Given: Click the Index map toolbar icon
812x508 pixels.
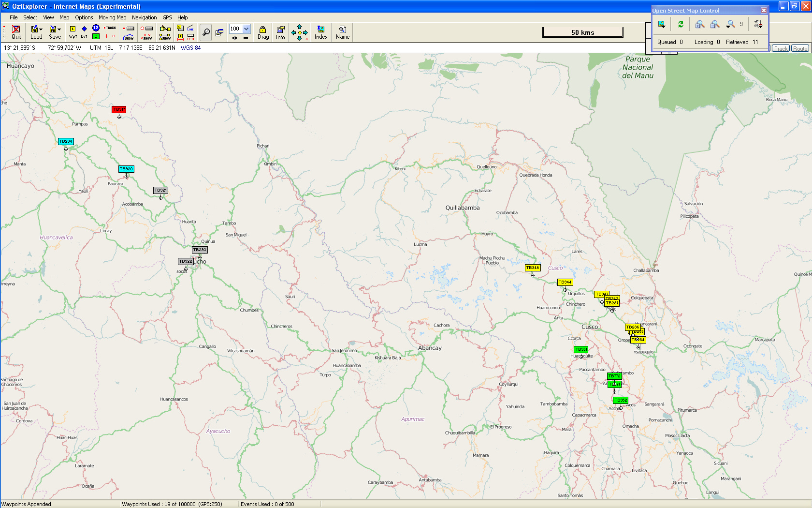Looking at the screenshot, I should [x=321, y=32].
